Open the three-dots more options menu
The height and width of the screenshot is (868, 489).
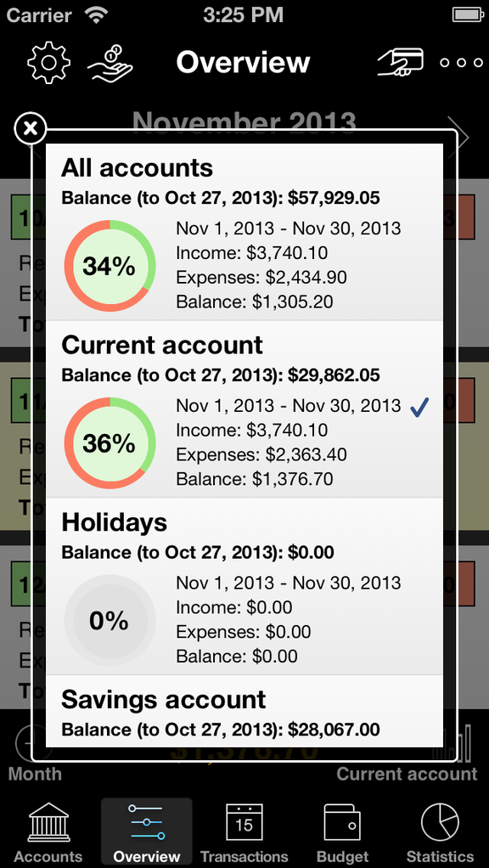(461, 63)
